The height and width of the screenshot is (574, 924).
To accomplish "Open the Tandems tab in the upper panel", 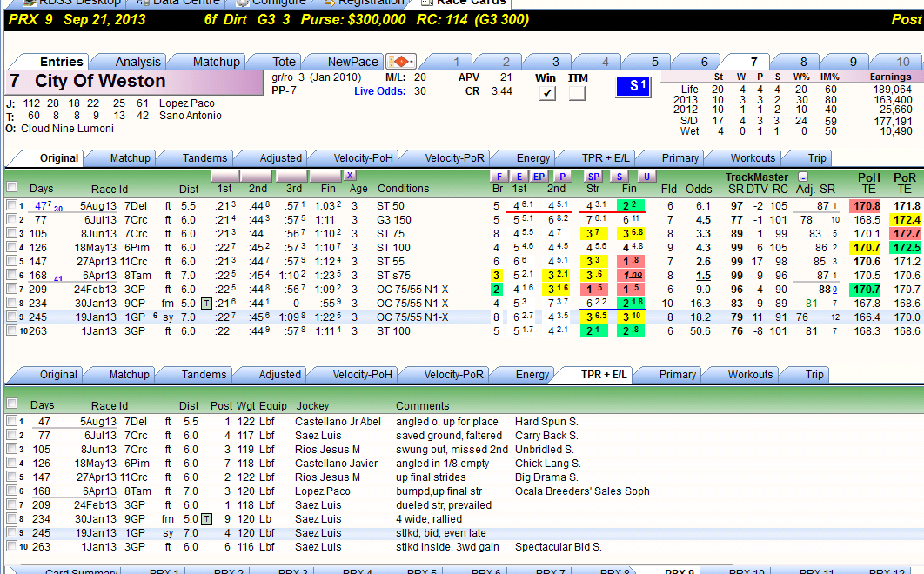I will click(204, 158).
